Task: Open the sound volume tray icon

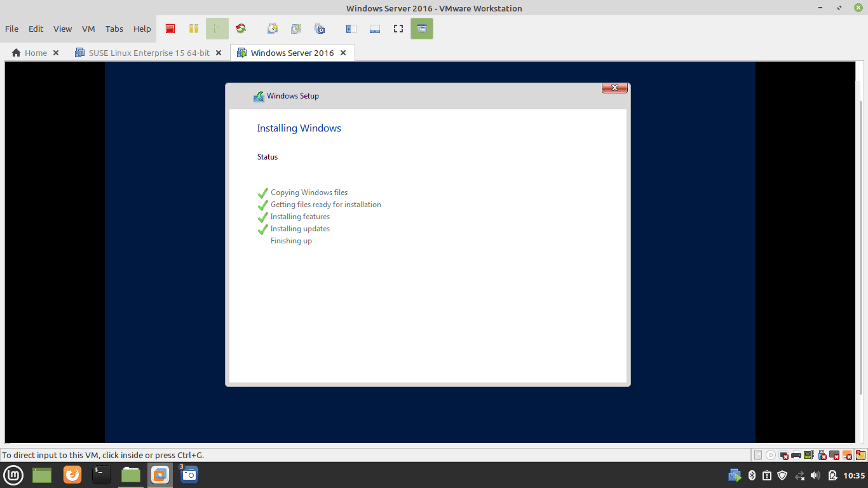Action: pyautogui.click(x=816, y=475)
